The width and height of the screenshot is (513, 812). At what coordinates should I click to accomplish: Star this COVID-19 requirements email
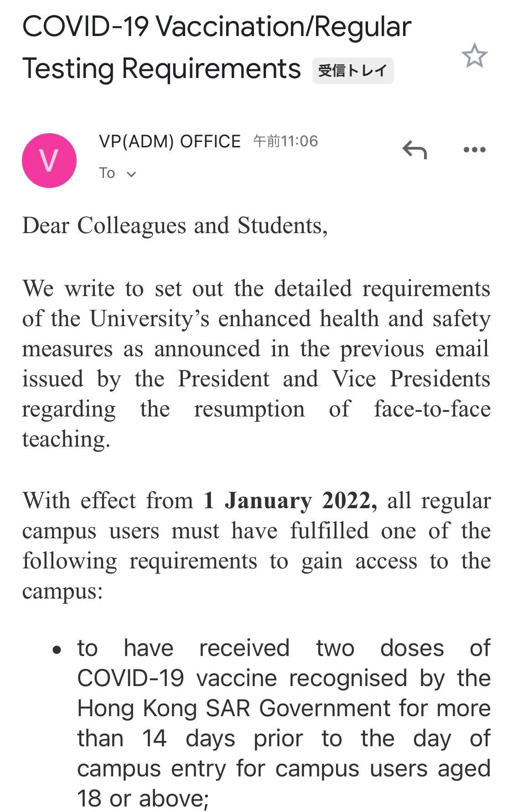coord(474,56)
